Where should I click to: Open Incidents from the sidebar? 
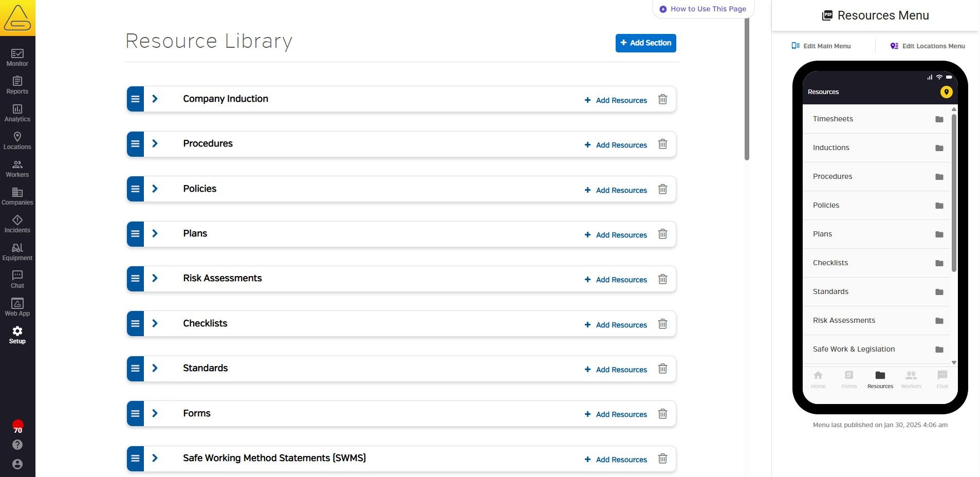[17, 224]
